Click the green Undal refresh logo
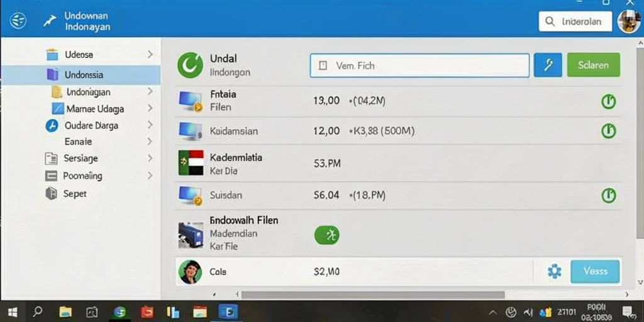 [190, 65]
